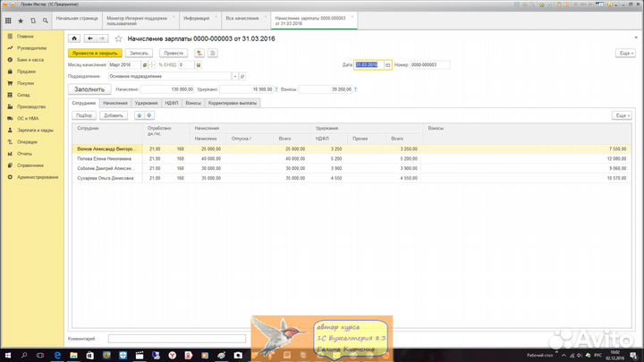Click the Home icon in document toolbar

(74, 38)
